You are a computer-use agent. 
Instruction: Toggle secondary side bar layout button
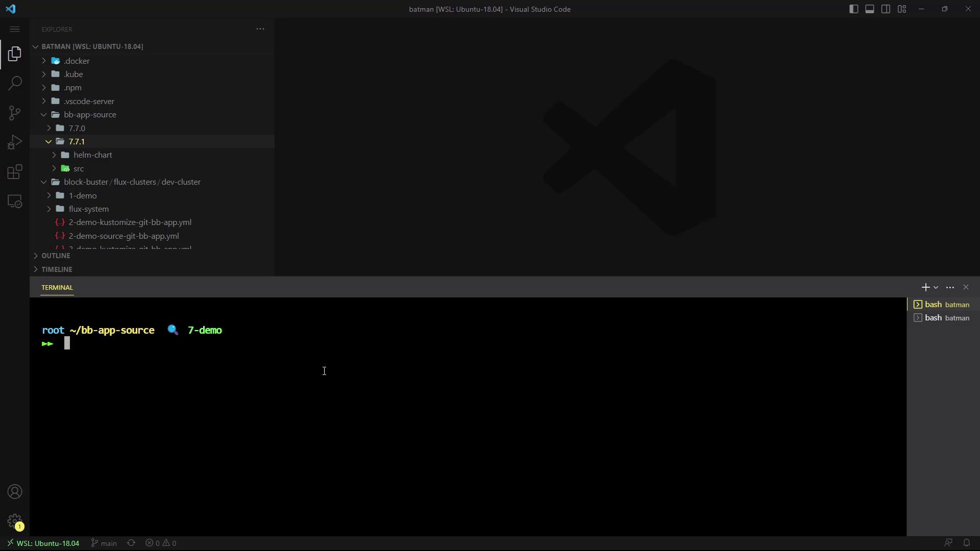point(886,9)
